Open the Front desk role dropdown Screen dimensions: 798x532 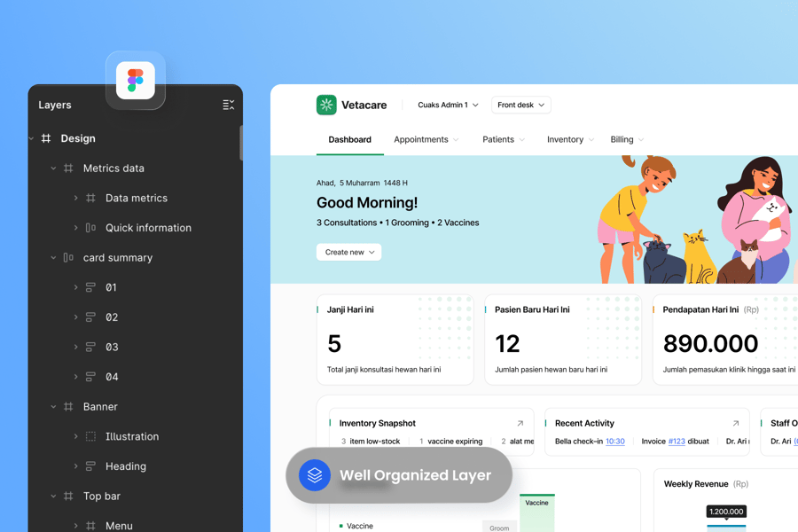[520, 105]
